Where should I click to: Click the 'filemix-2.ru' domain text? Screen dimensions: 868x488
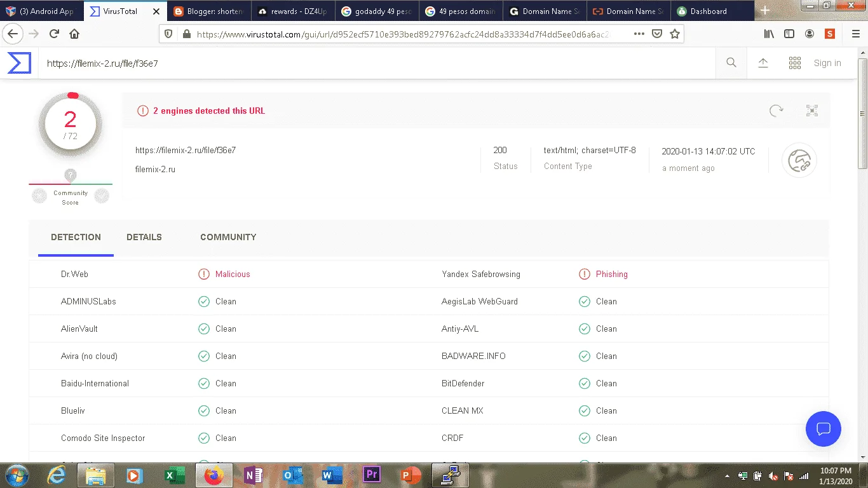click(155, 170)
